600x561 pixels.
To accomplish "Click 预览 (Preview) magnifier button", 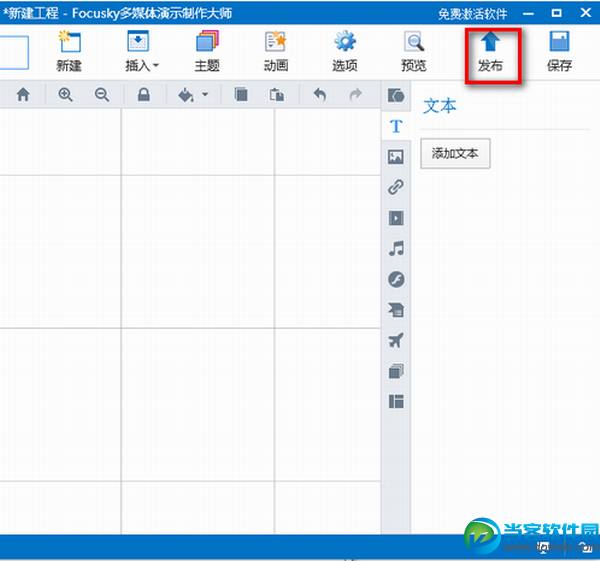I will (x=414, y=51).
